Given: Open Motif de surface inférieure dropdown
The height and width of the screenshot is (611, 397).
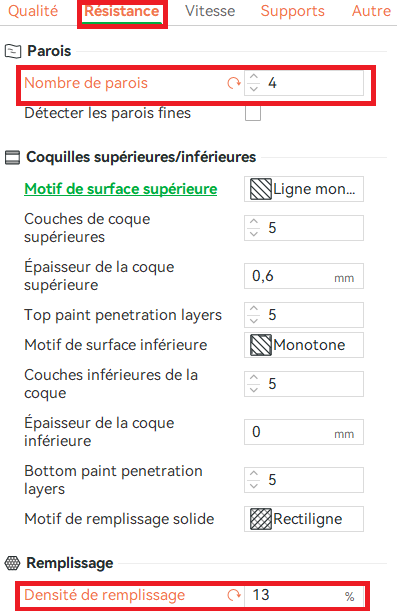Looking at the screenshot, I should pos(304,345).
